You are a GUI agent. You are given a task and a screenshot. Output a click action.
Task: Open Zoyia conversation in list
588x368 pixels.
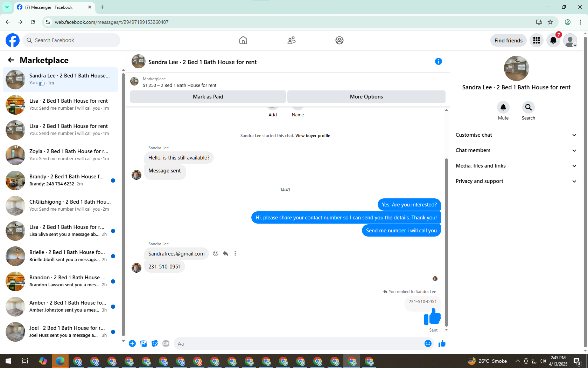tap(60, 155)
